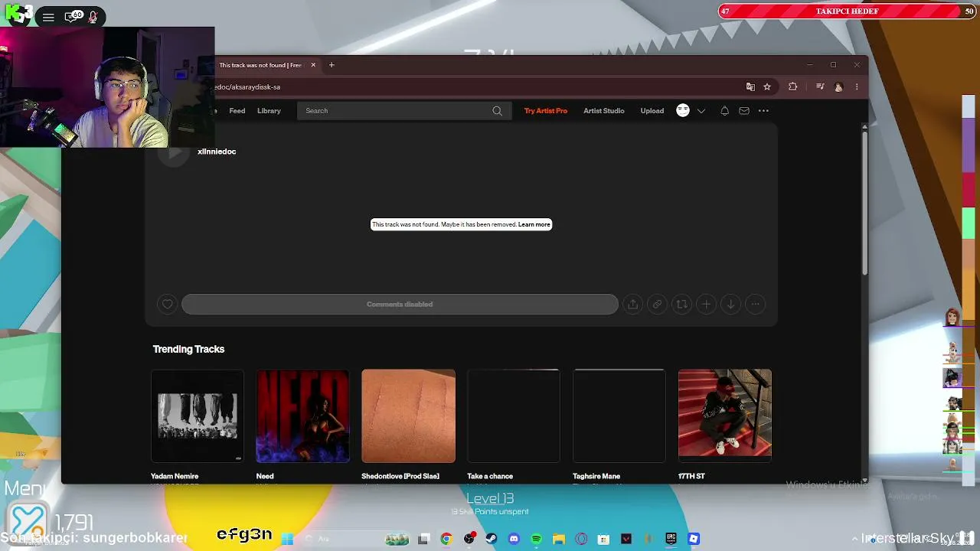This screenshot has height=551, width=980.
Task: Repost the track using the repost icon
Action: 681,305
